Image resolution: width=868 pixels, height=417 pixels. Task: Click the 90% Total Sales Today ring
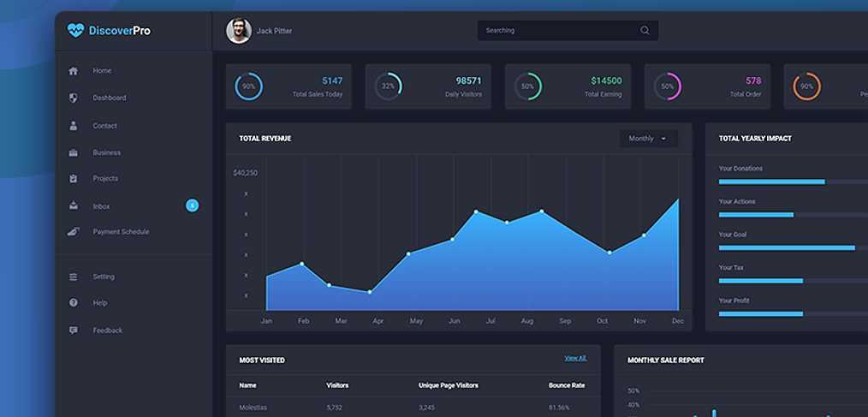point(248,86)
